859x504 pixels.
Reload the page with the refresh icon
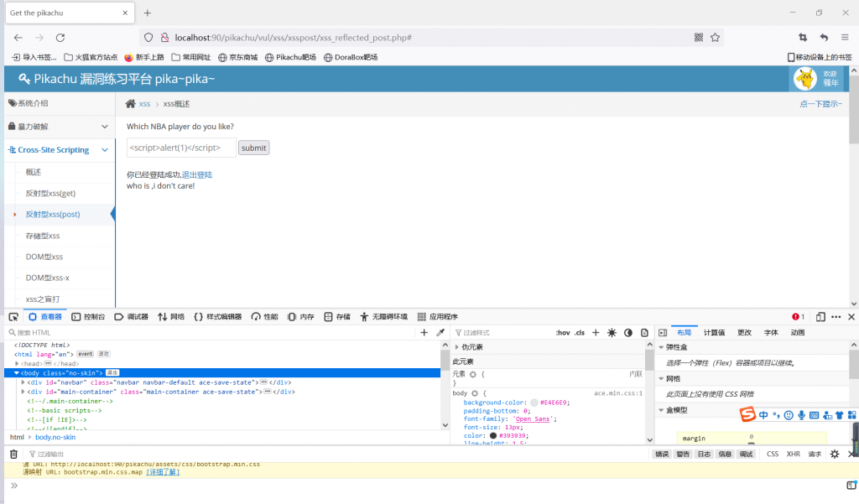point(61,38)
